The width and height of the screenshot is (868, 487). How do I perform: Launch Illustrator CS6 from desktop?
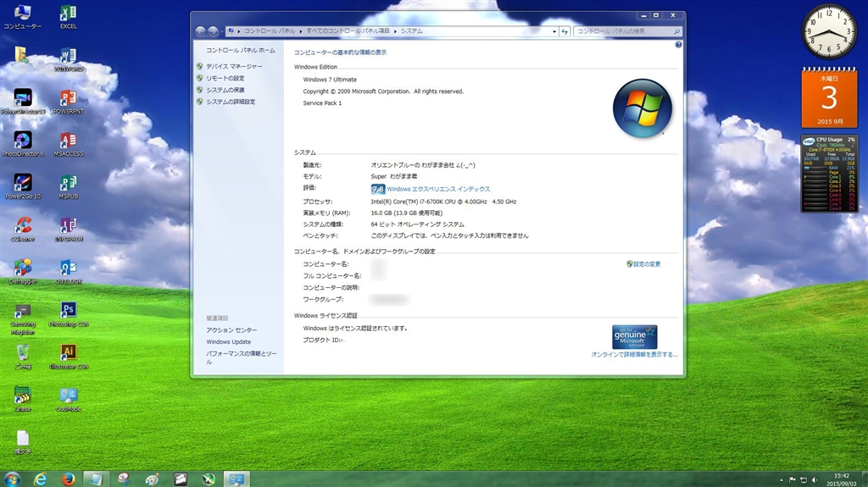click(x=68, y=357)
